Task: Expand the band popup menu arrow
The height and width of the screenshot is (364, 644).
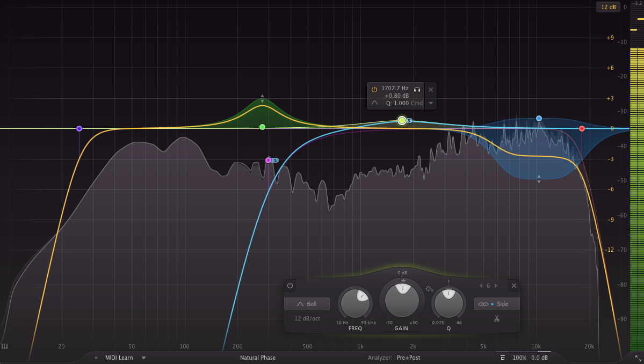Action: [x=430, y=103]
